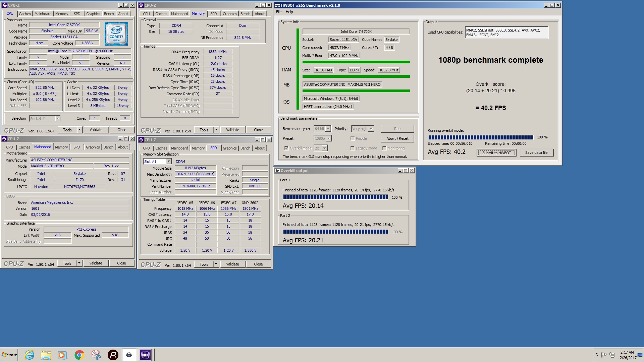The height and width of the screenshot is (362, 644).
Task: Click title icon of CPU-Z Mainboard window
Action: pos(4,139)
